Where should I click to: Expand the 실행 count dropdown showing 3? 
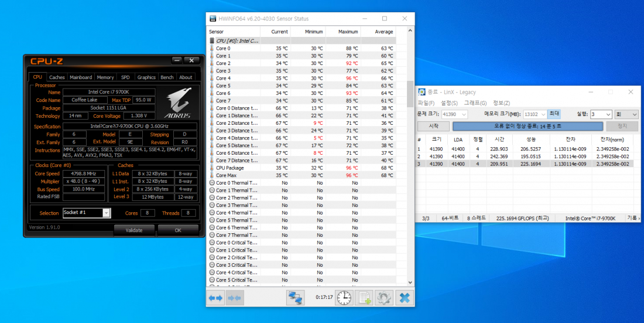tap(608, 114)
